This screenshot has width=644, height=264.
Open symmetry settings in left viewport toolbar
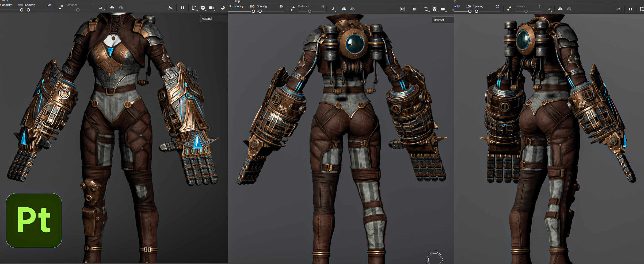click(121, 7)
